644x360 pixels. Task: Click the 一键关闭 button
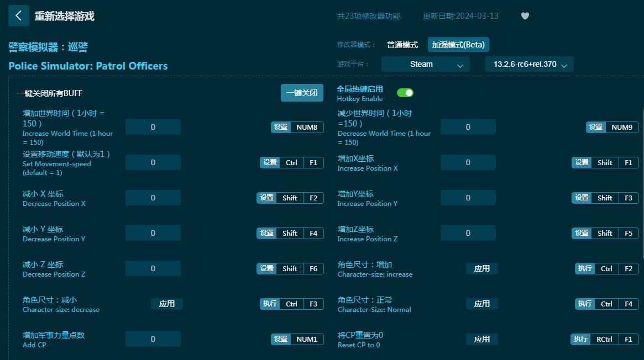(302, 93)
